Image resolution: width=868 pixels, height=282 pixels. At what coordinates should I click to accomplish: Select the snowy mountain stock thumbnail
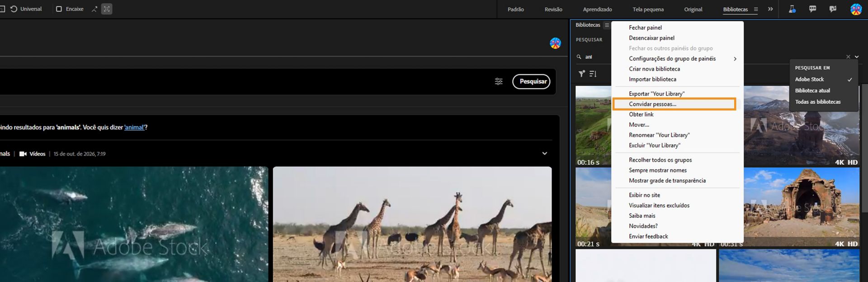click(802, 125)
